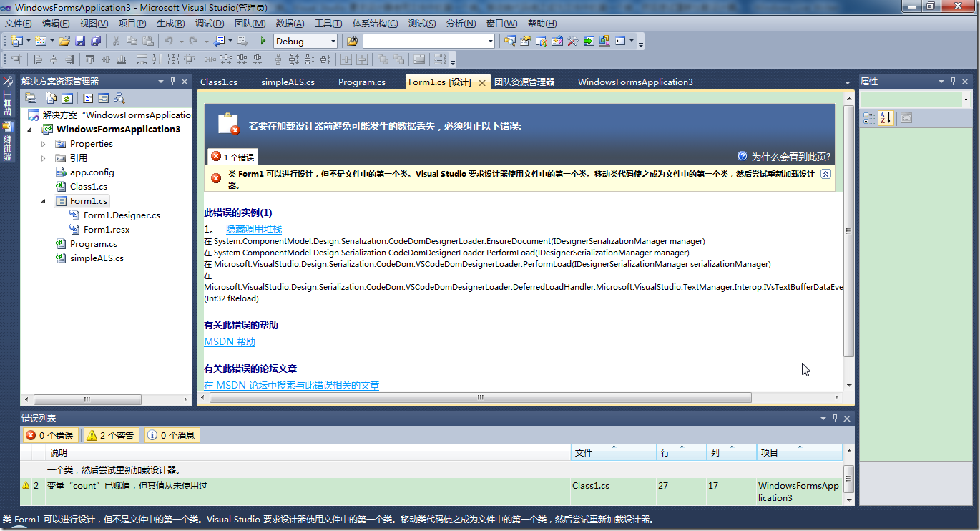Toggle the 0 个消息 filter button

tap(172, 435)
